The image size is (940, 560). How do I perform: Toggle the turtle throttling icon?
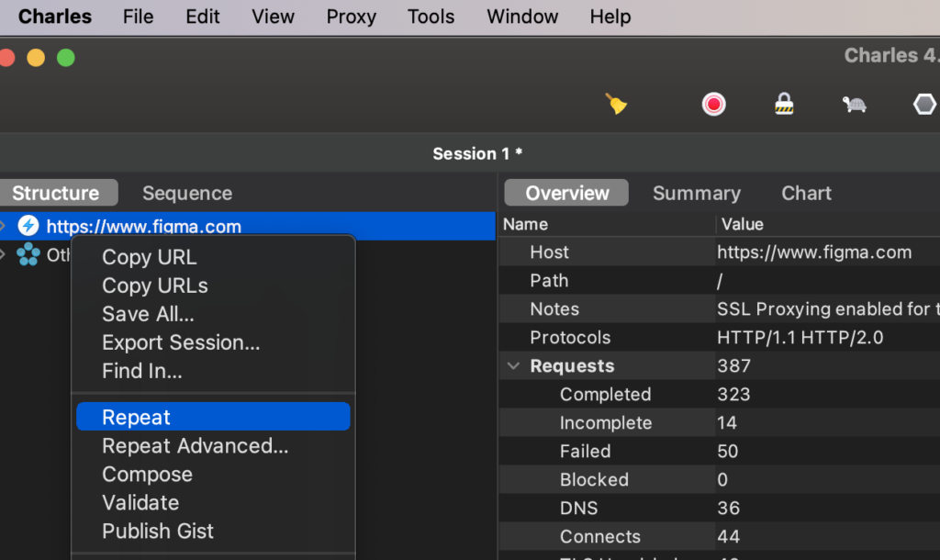pos(854,105)
